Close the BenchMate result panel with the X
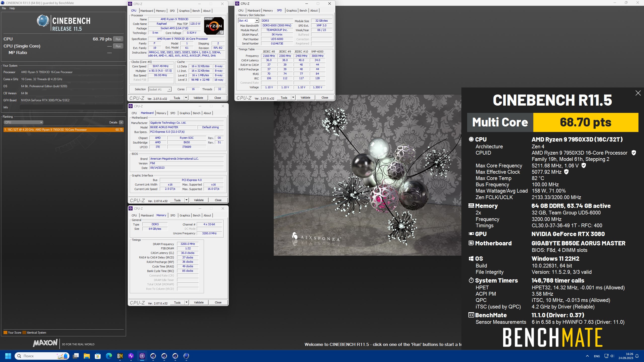Viewport: 644px width, 362px height. click(638, 93)
